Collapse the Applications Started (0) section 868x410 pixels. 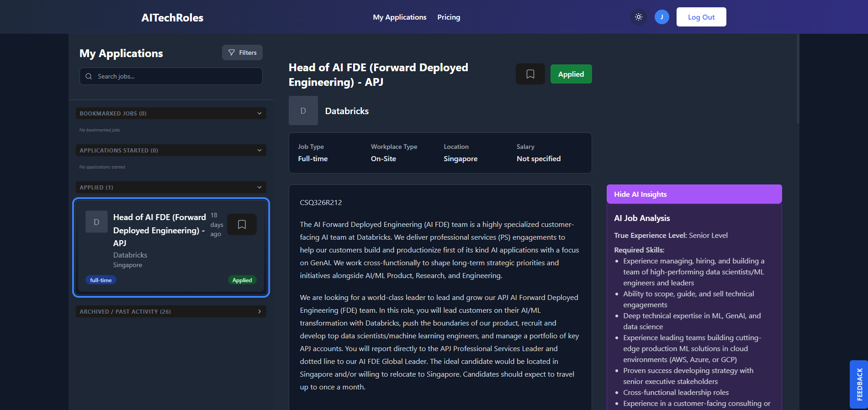pos(171,150)
